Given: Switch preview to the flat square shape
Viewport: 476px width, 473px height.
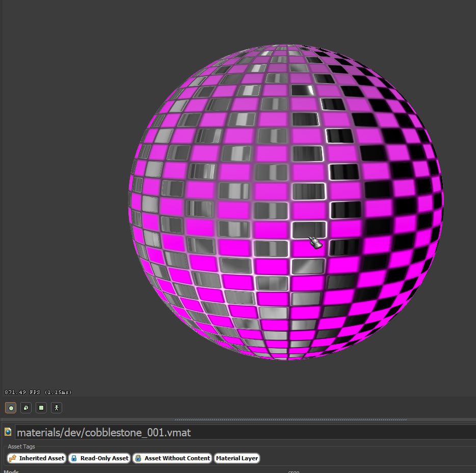Looking at the screenshot, I should tap(41, 408).
